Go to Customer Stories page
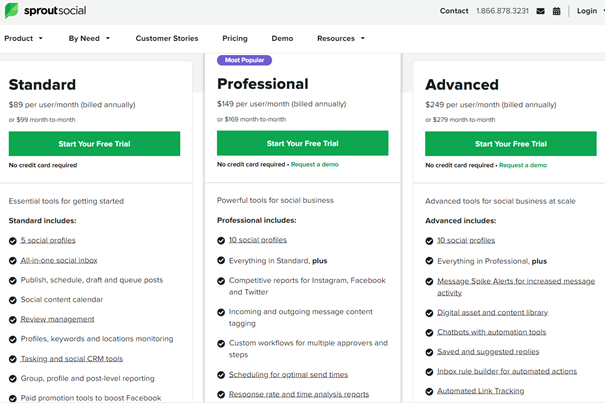The height and width of the screenshot is (403, 605). (x=167, y=38)
